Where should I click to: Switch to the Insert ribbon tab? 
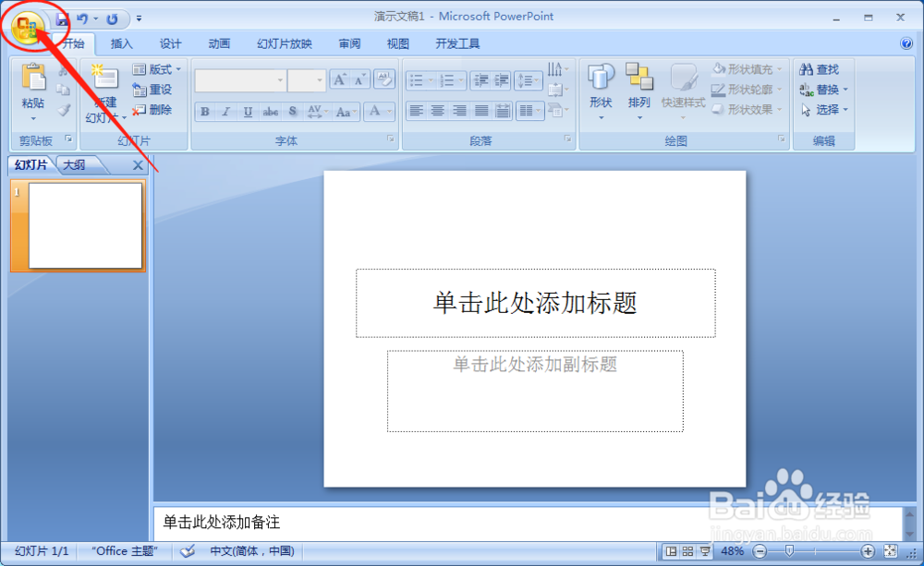point(121,43)
